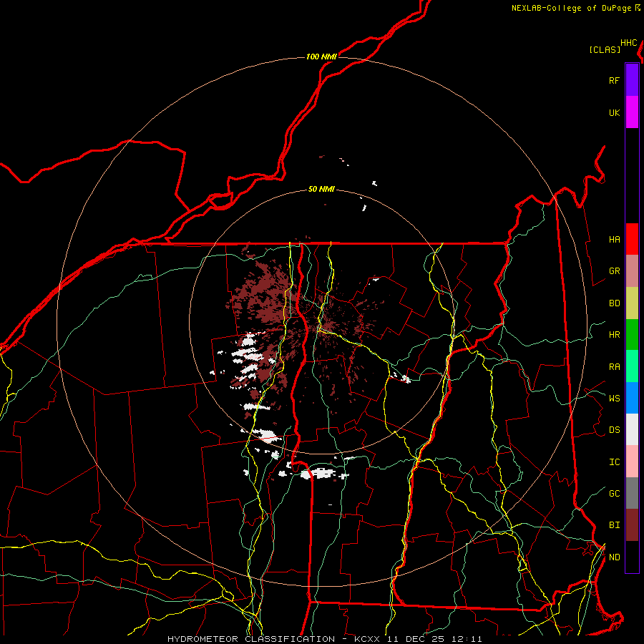Click the 100 NMI range ring label
This screenshot has width=644, height=644.
click(x=321, y=57)
